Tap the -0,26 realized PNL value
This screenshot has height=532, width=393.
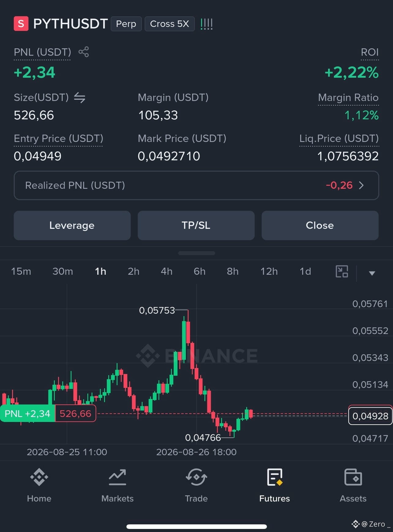click(339, 185)
